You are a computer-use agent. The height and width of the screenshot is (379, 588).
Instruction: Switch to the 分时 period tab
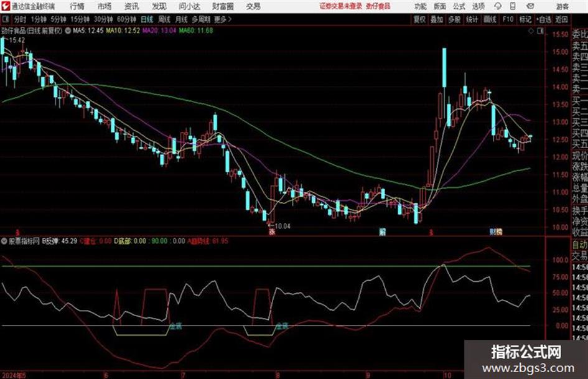click(21, 19)
